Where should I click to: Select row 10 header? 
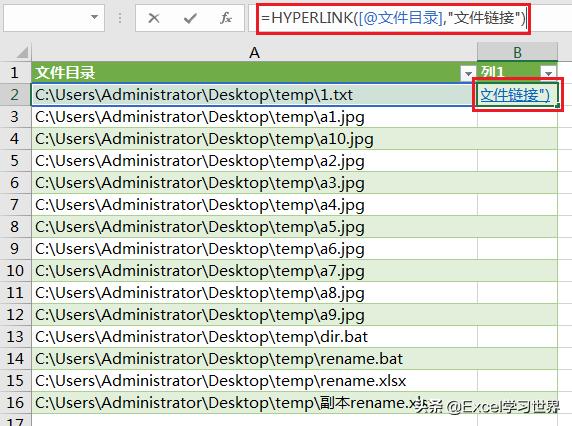(x=15, y=271)
